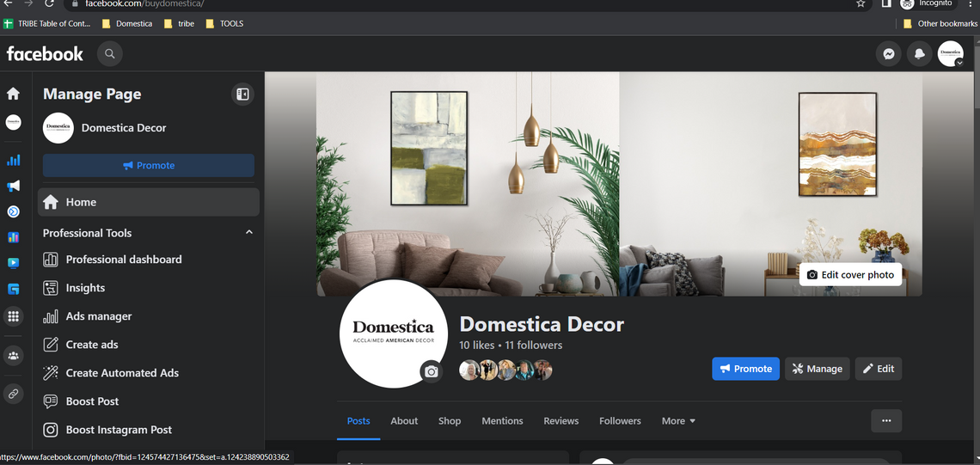Switch to the Posts tab

pos(358,421)
